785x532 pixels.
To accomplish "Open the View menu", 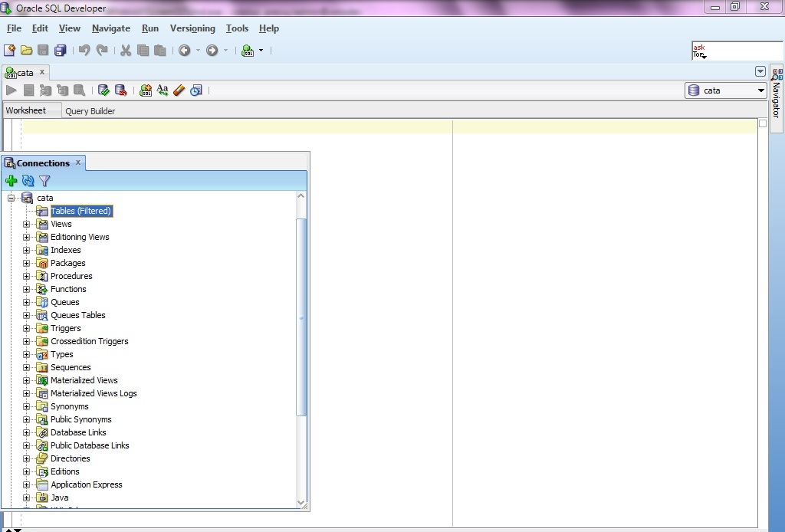I will click(x=70, y=28).
